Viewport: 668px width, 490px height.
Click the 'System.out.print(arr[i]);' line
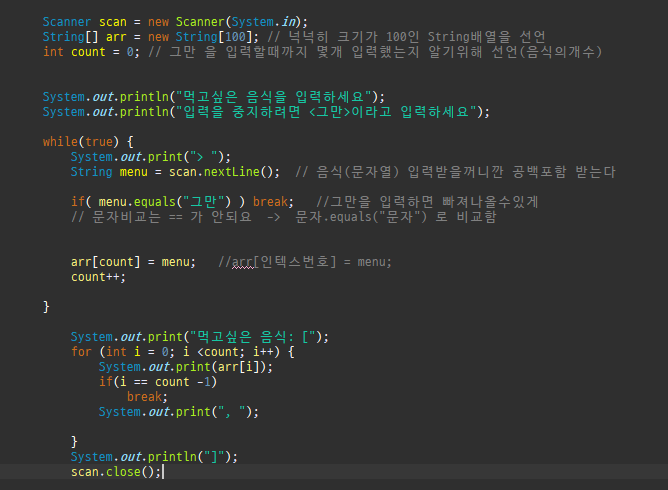(186, 367)
